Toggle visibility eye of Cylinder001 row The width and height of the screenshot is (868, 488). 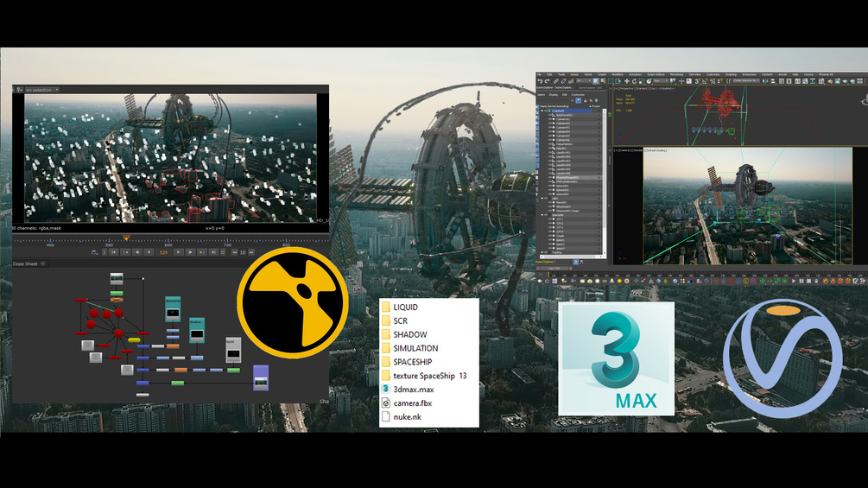pos(549,119)
